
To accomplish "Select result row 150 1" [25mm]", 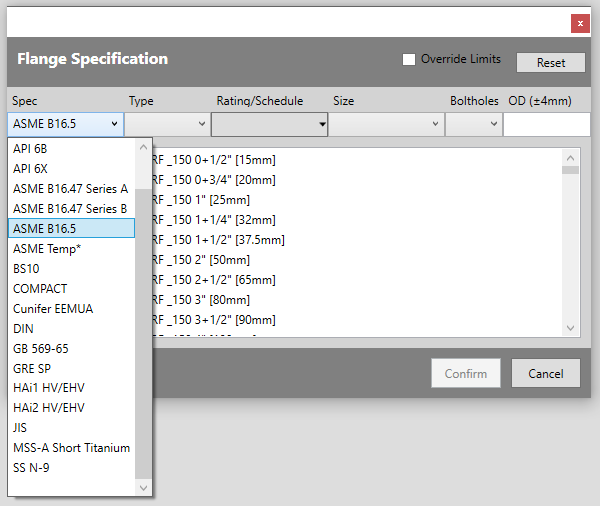I will pyautogui.click(x=357, y=199).
